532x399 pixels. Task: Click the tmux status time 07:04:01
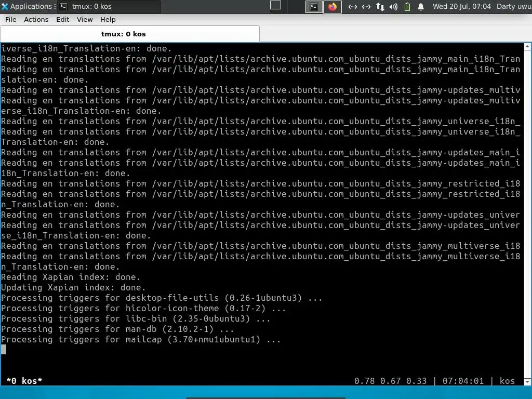point(463,381)
